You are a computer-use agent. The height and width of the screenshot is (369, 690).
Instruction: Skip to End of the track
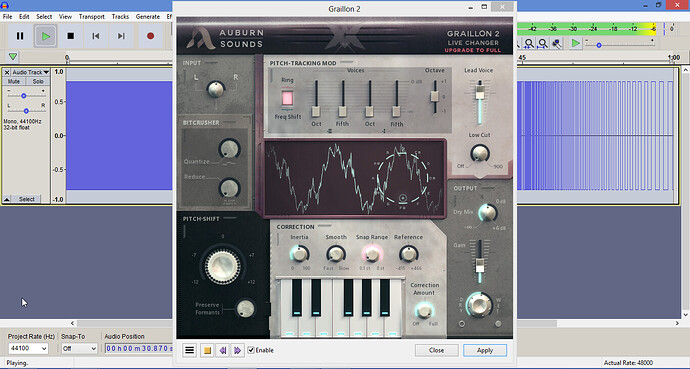(121, 36)
